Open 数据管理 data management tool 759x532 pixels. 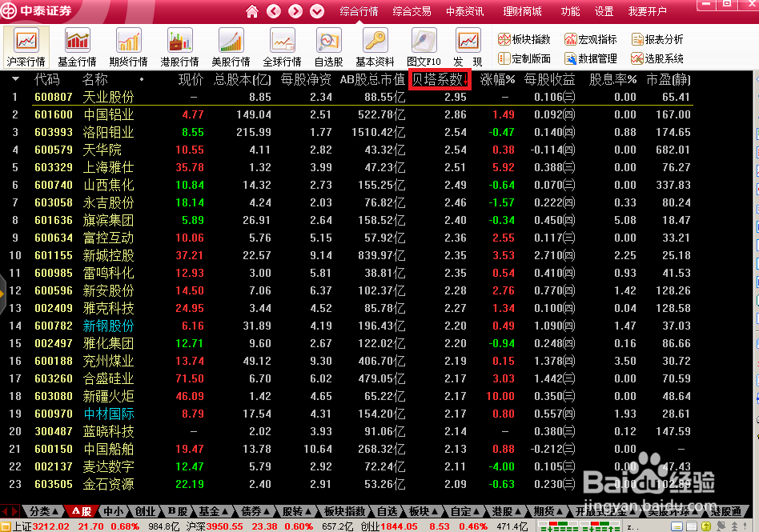[x=591, y=58]
